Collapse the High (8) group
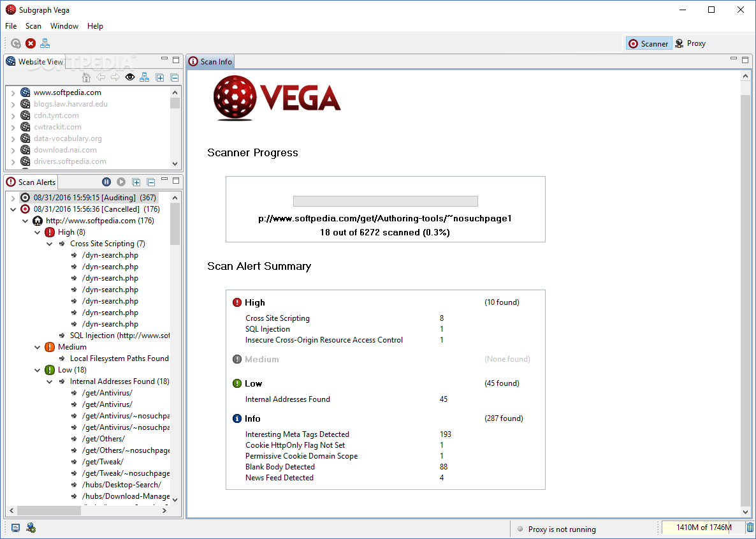 pyautogui.click(x=37, y=233)
